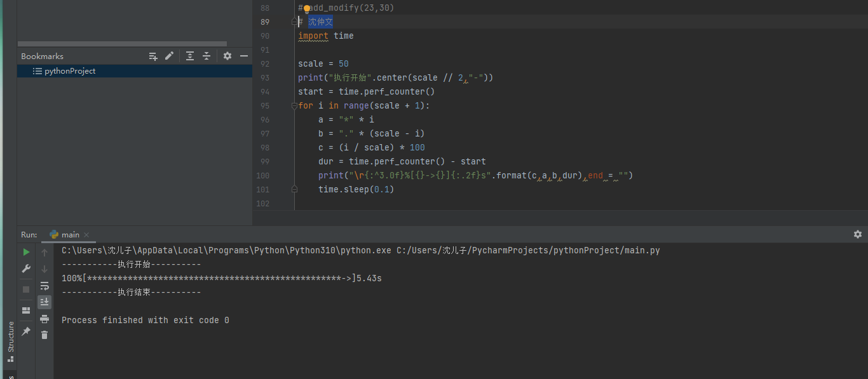Click the restore layout icon
The height and width of the screenshot is (379, 868).
coord(26,310)
